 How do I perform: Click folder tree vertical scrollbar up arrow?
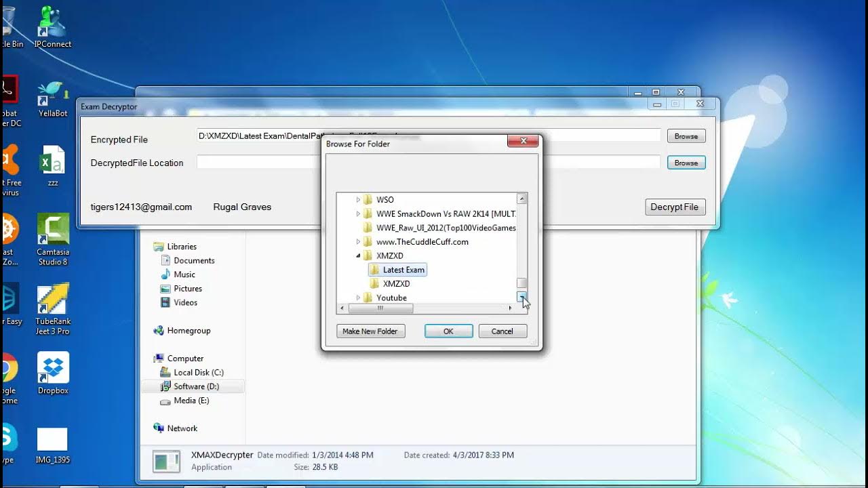(521, 199)
